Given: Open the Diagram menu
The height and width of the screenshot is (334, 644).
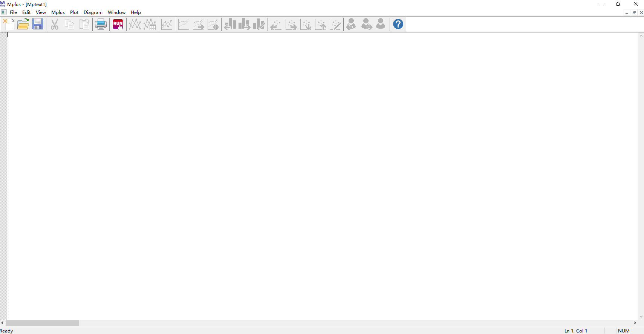Looking at the screenshot, I should pyautogui.click(x=93, y=12).
